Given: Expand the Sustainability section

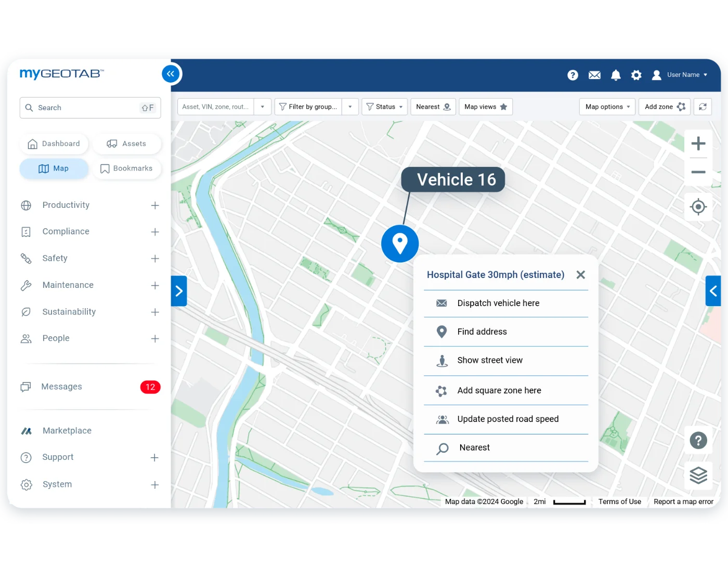Looking at the screenshot, I should tap(155, 312).
